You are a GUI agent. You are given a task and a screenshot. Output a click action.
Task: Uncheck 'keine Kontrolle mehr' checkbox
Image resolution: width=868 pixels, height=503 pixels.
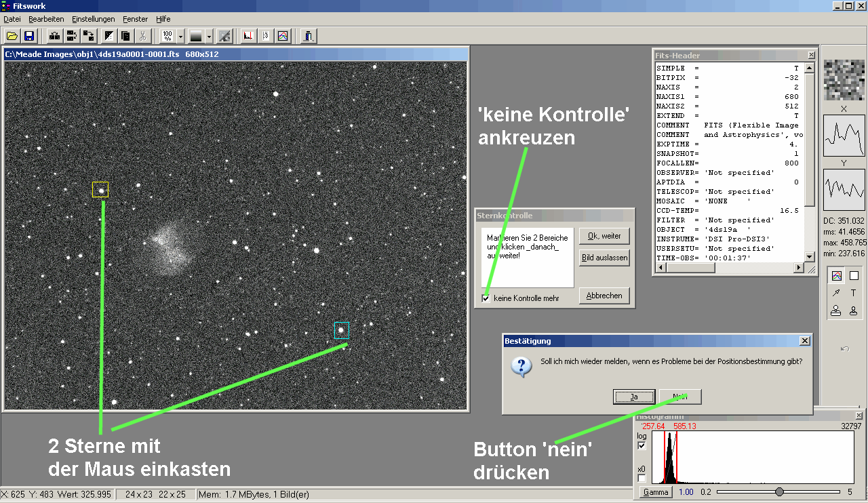click(486, 298)
